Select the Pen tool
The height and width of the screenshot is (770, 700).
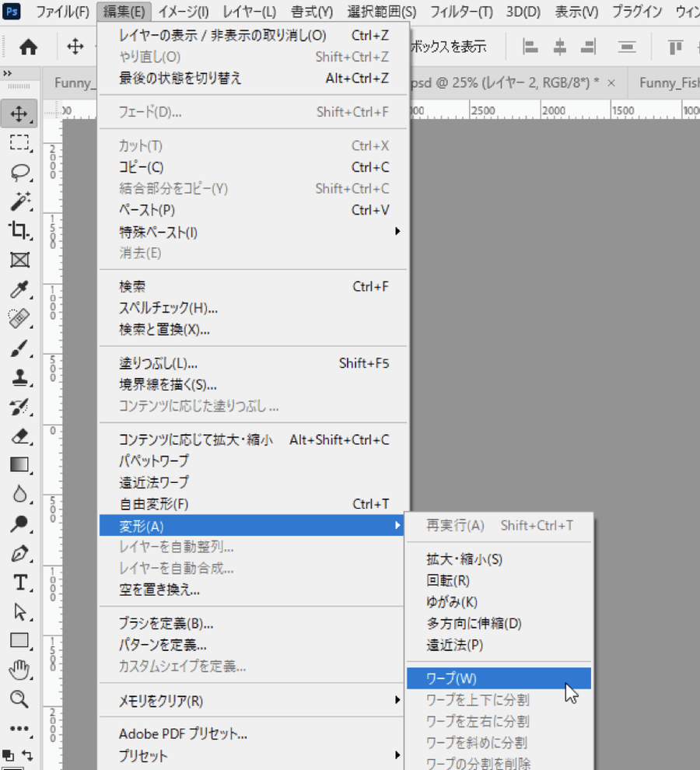pyautogui.click(x=19, y=554)
